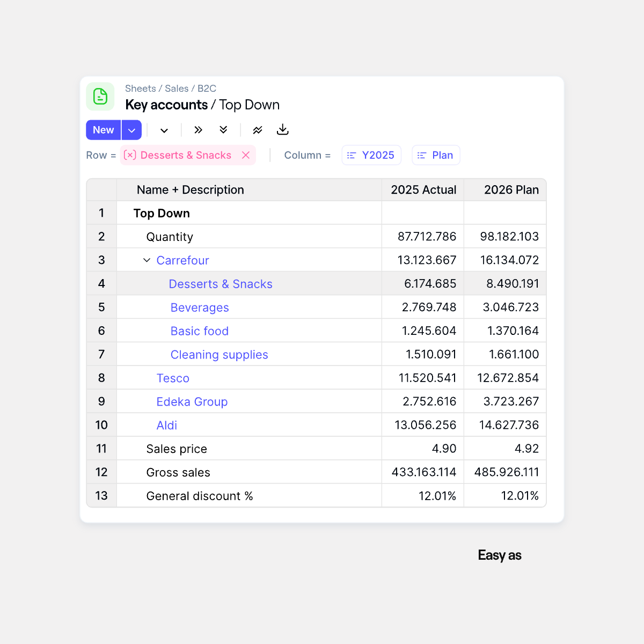The image size is (644, 644).
Task: Open the single chevron down toolbar menu
Action: [164, 130]
